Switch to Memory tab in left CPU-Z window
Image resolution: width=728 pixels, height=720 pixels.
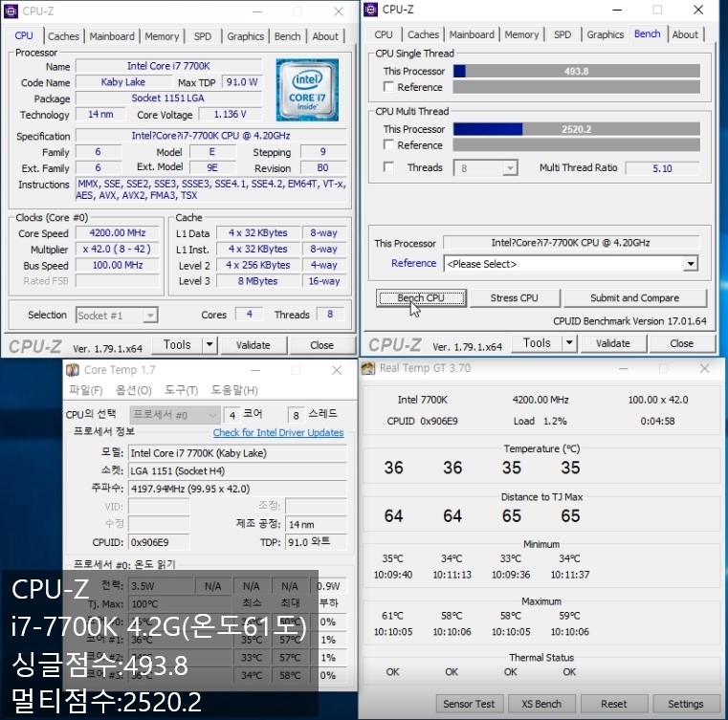tap(162, 36)
